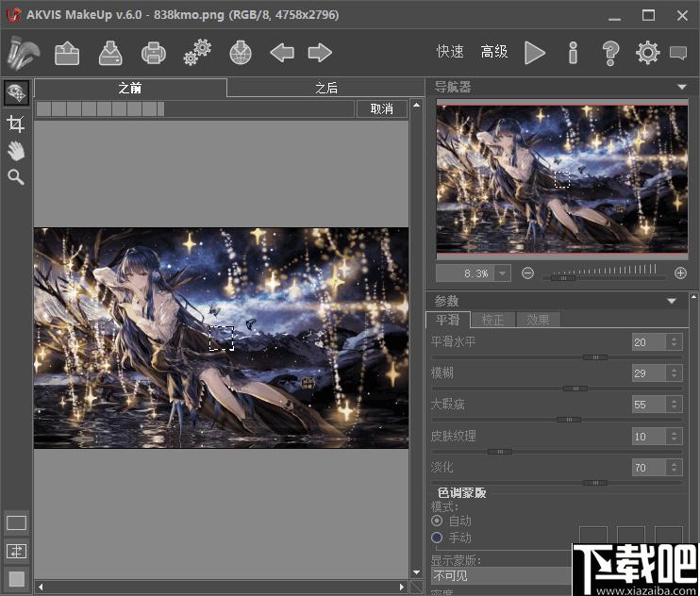
Task: Print the image using the printer icon
Action: 154,53
